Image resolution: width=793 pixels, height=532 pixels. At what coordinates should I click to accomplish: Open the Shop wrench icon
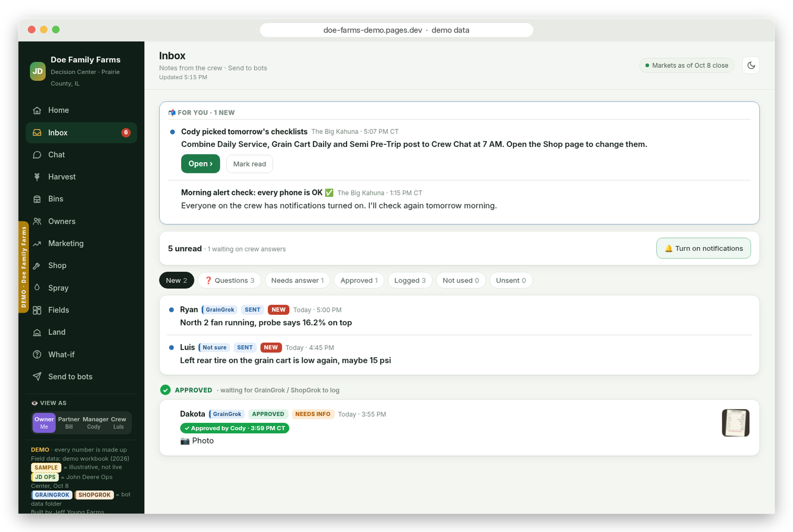[x=37, y=266]
